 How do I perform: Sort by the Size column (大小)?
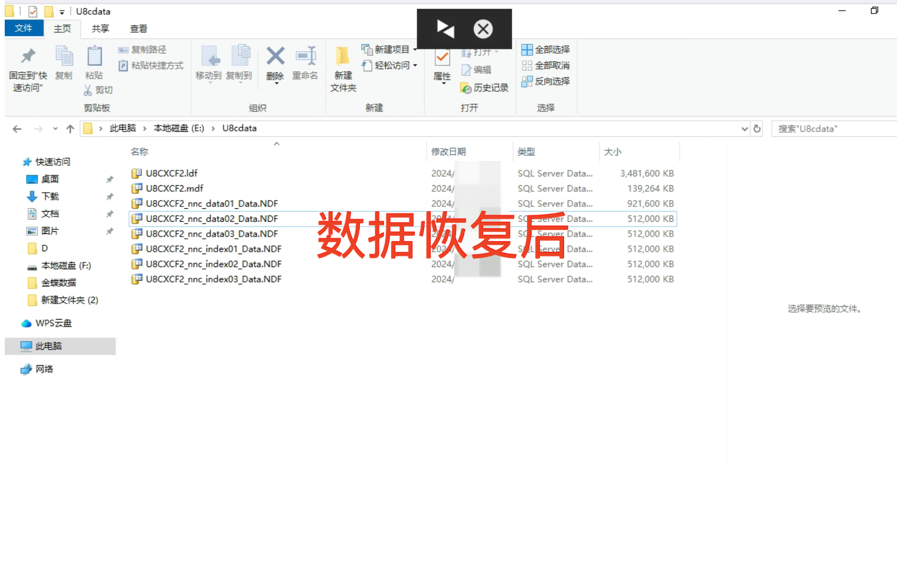613,152
